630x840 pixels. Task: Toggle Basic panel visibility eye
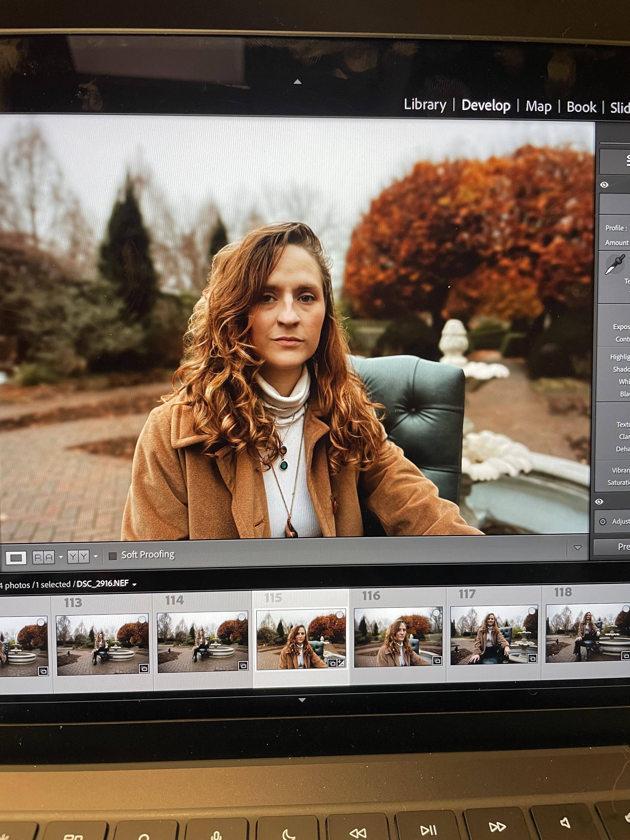[604, 185]
